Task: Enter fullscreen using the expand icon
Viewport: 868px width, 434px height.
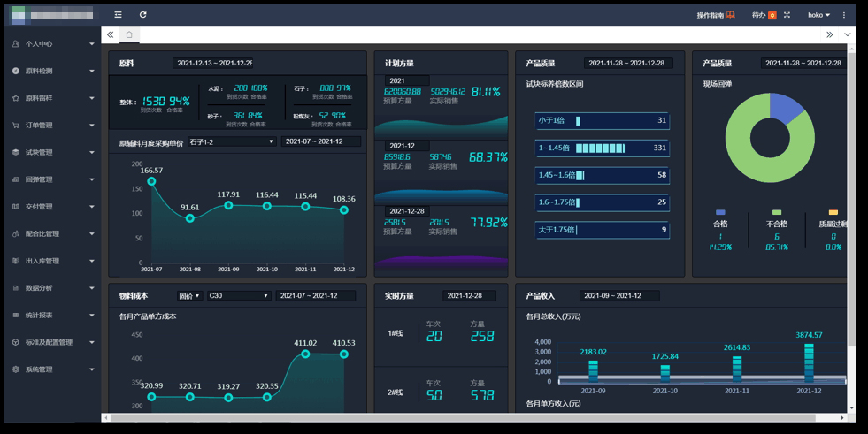Action: [x=787, y=15]
